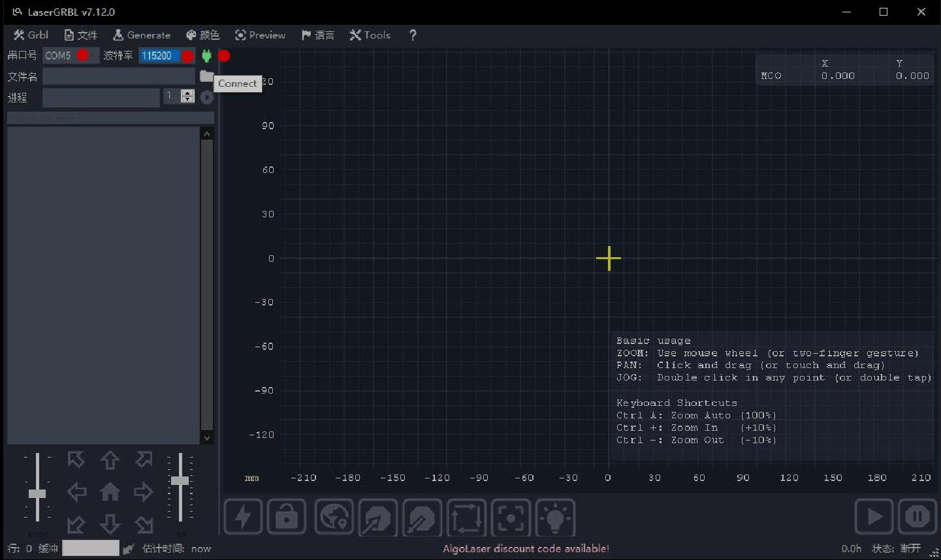Viewport: 941px width, 560px height.
Task: Click the lightning bolt reset button
Action: coord(243,518)
